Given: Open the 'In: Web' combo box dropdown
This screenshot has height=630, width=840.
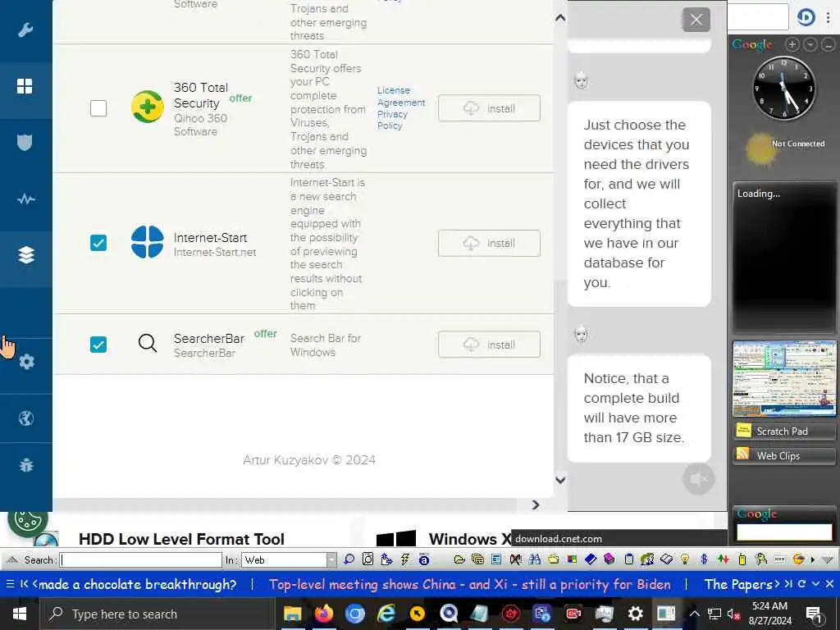Looking at the screenshot, I should tap(331, 559).
